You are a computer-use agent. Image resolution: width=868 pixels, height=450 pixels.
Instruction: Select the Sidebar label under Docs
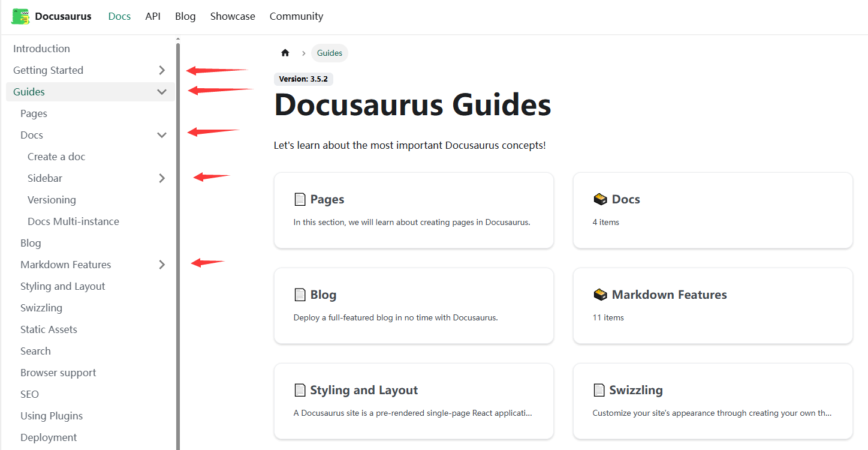[45, 178]
